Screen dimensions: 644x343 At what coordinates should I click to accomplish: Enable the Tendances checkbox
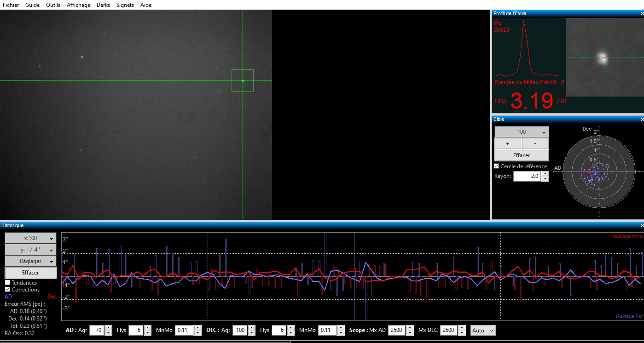(7, 283)
